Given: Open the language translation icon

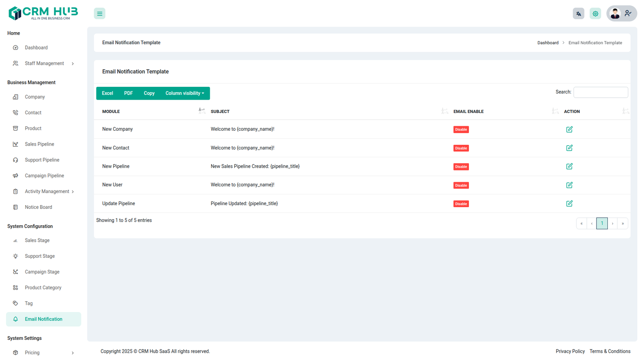Looking at the screenshot, I should 578,14.
